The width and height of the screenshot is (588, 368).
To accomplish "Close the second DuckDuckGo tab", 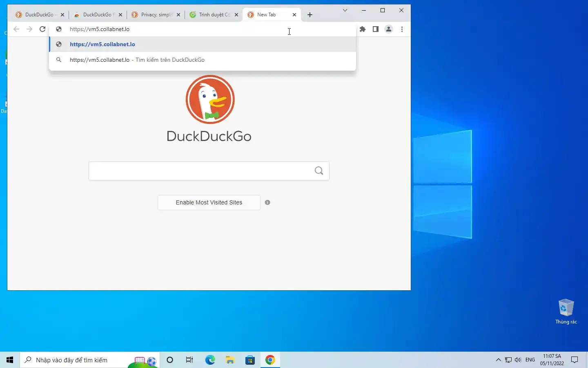I will point(120,15).
